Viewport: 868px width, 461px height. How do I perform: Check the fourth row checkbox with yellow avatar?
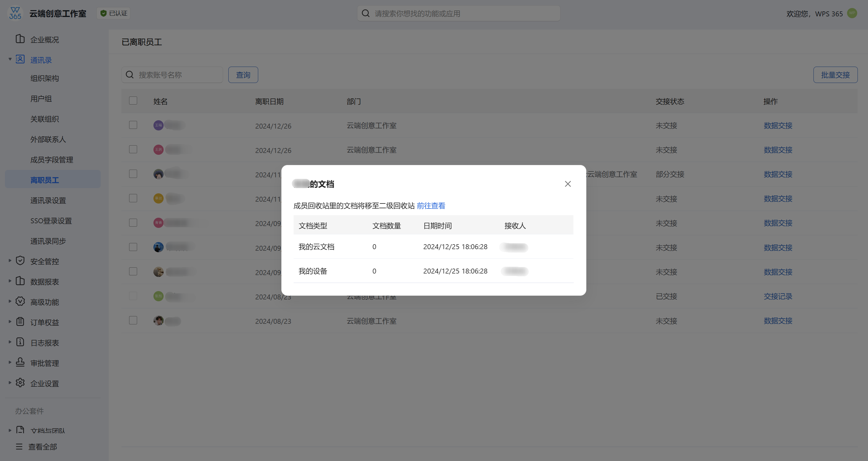click(x=133, y=198)
